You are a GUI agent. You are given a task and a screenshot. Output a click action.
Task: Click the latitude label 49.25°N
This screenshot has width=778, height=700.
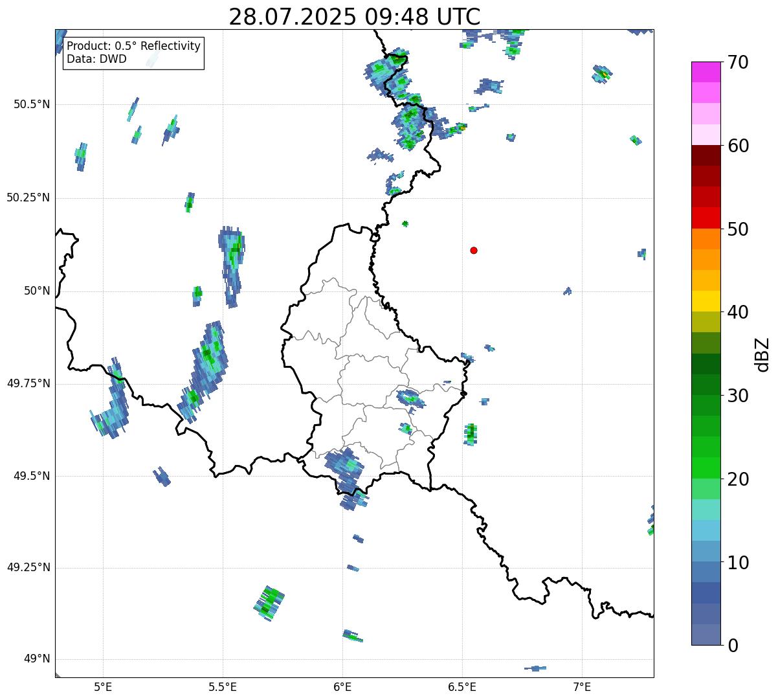[28, 567]
